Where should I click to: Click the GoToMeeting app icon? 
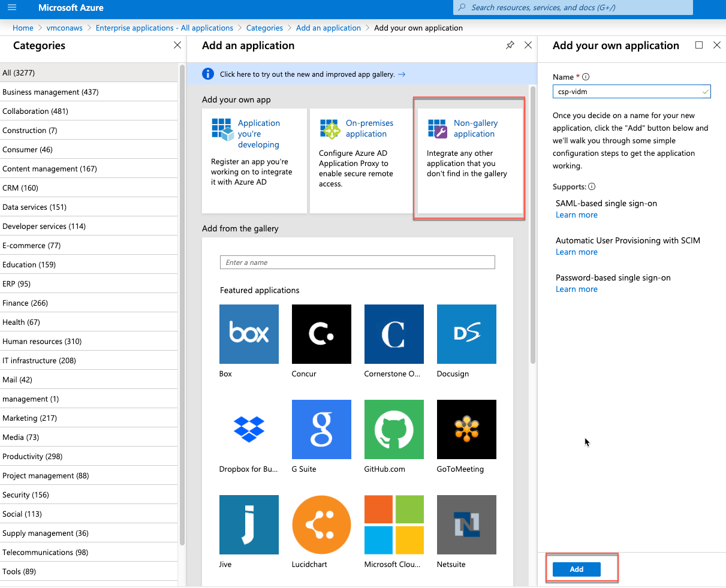(466, 429)
